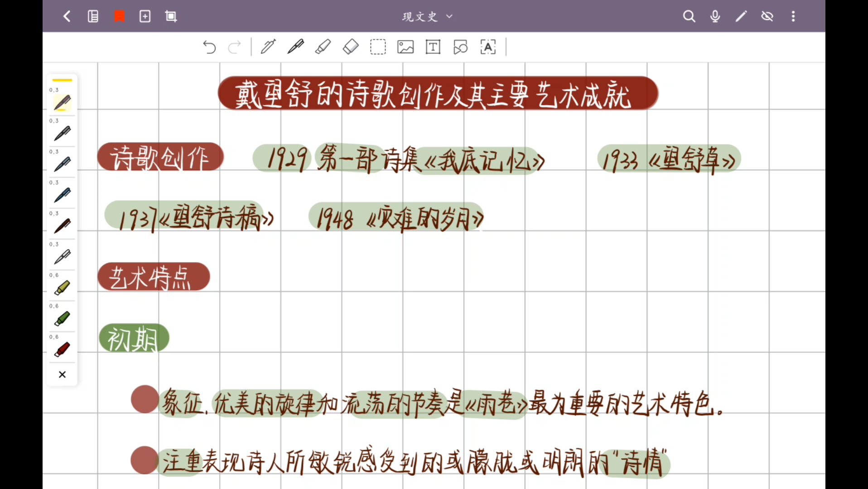Toggle the red bookmark icon
This screenshot has height=489, width=868.
[119, 17]
